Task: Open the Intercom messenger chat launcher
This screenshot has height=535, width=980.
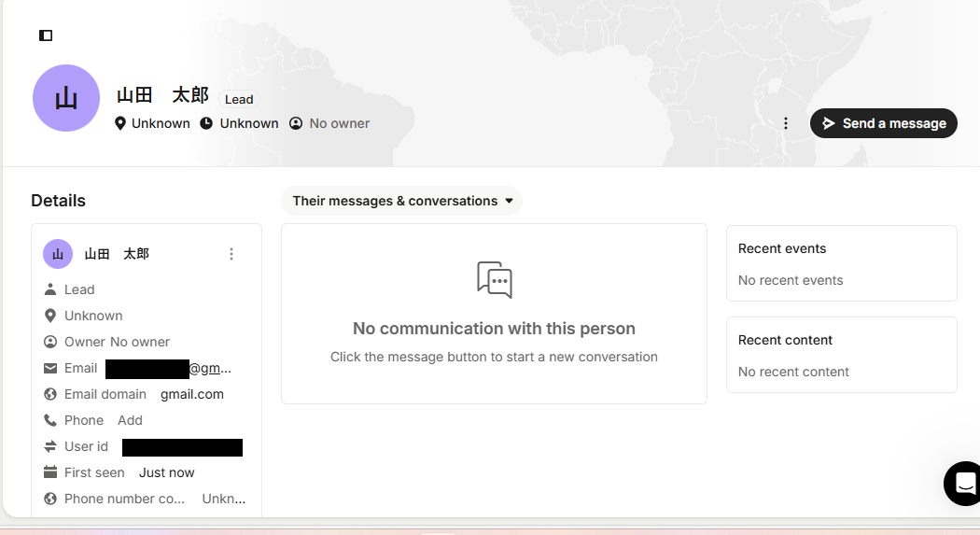Action: [x=964, y=483]
